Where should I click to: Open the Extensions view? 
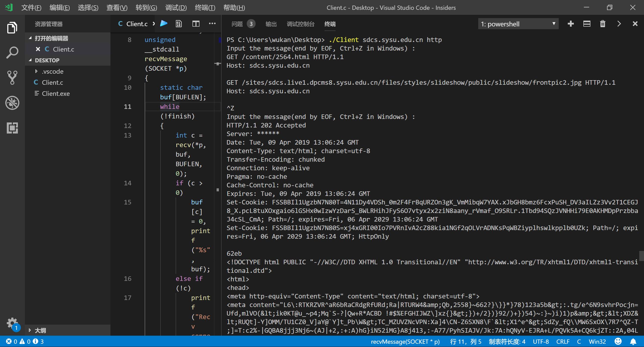click(x=12, y=128)
